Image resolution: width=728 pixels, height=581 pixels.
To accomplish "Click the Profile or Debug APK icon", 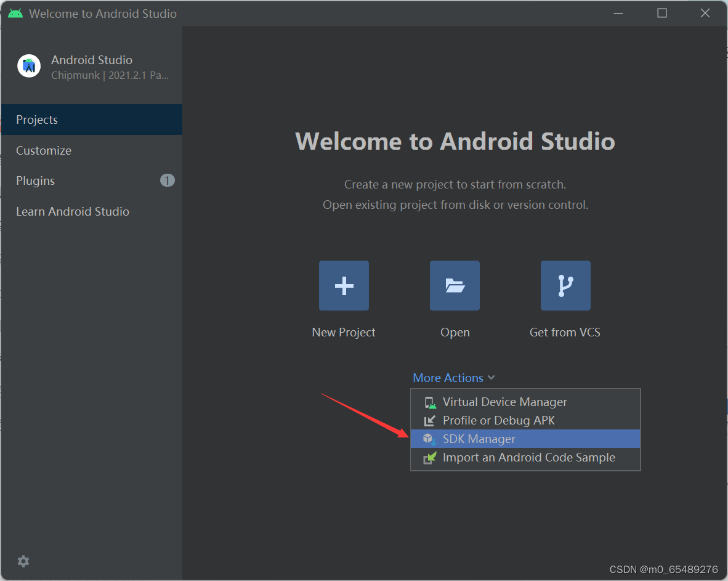I will point(430,421).
